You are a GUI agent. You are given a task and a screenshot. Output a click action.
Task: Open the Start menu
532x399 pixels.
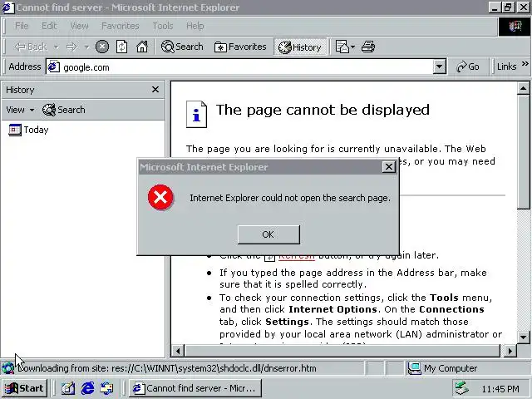click(x=24, y=388)
